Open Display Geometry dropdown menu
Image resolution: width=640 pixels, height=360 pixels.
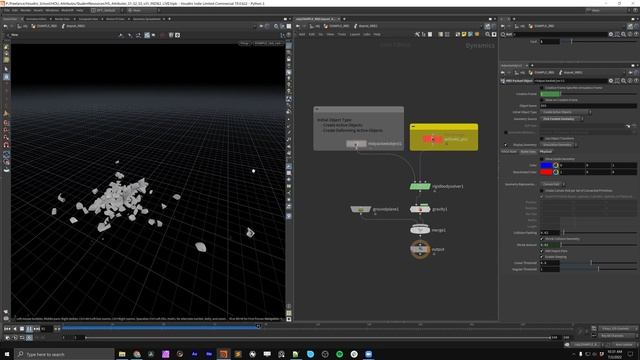click(558, 145)
